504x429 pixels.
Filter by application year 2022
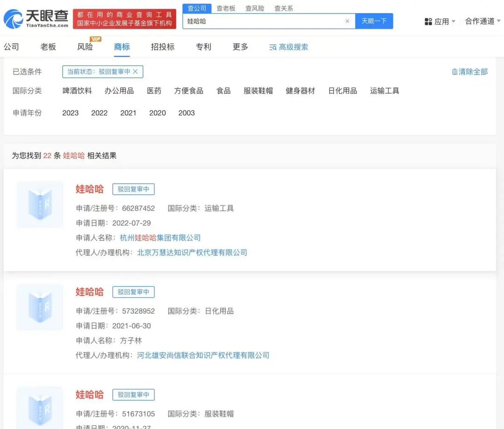(x=99, y=113)
